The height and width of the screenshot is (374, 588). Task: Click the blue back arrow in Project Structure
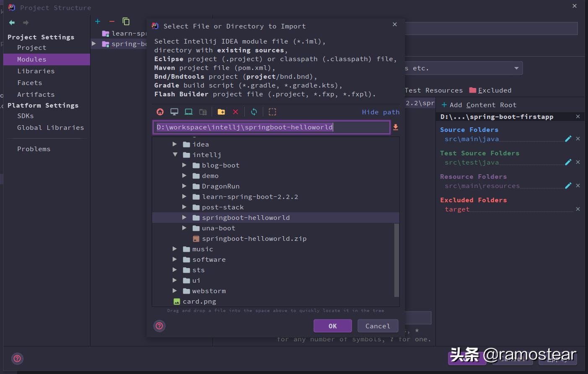click(x=12, y=23)
